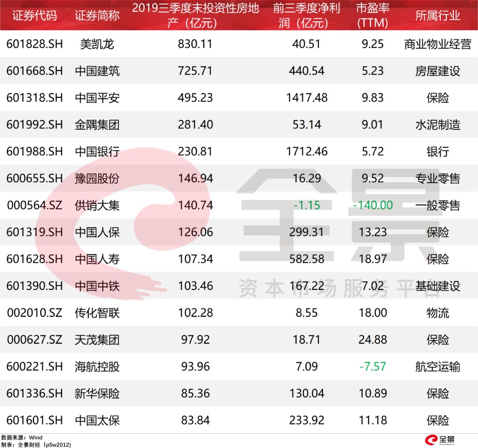This screenshot has height=448, width=478.
Task: Select stock code 601319.SH
Action: click(35, 232)
